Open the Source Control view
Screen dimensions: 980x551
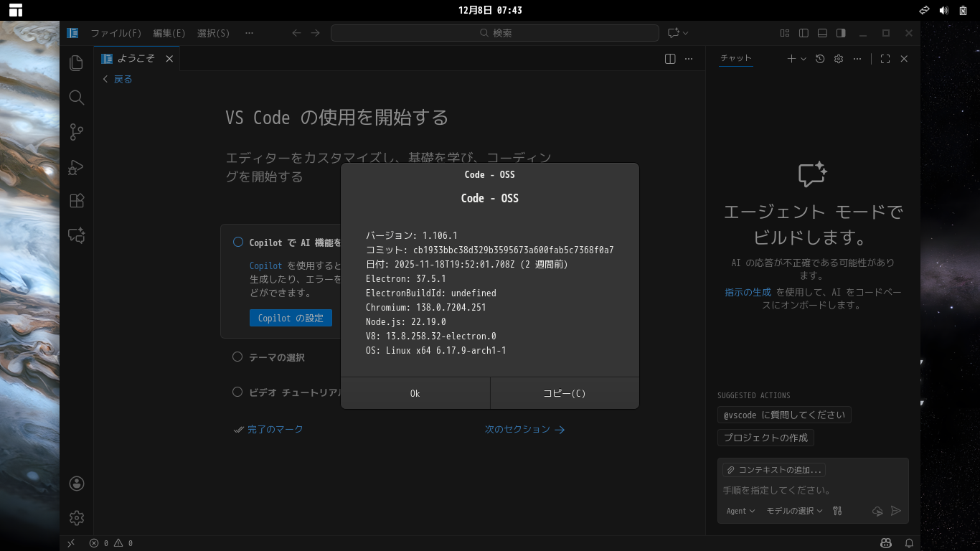point(76,132)
